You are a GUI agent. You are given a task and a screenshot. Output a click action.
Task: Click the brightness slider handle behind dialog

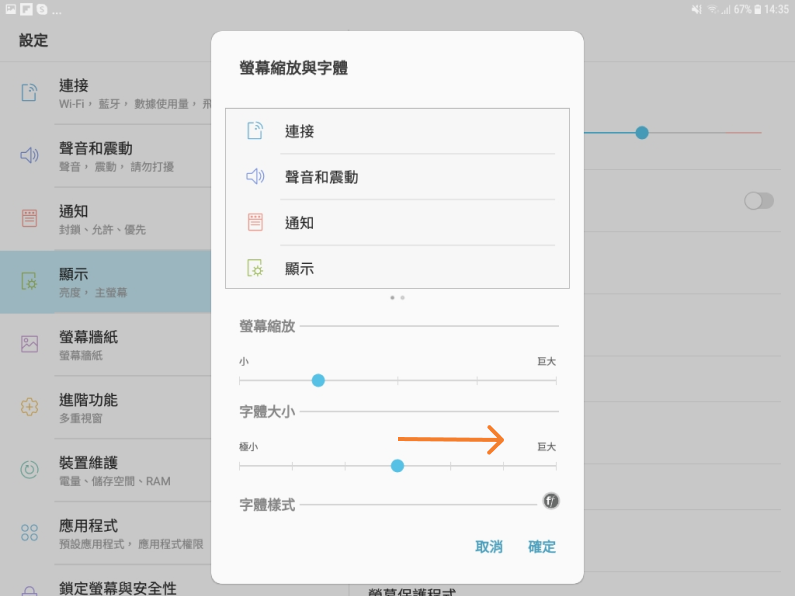click(x=642, y=133)
